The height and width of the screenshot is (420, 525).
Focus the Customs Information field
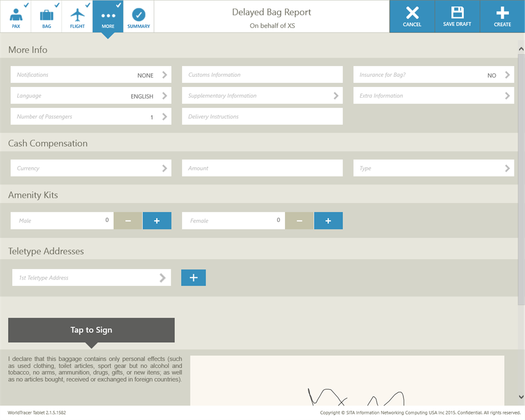pyautogui.click(x=262, y=74)
